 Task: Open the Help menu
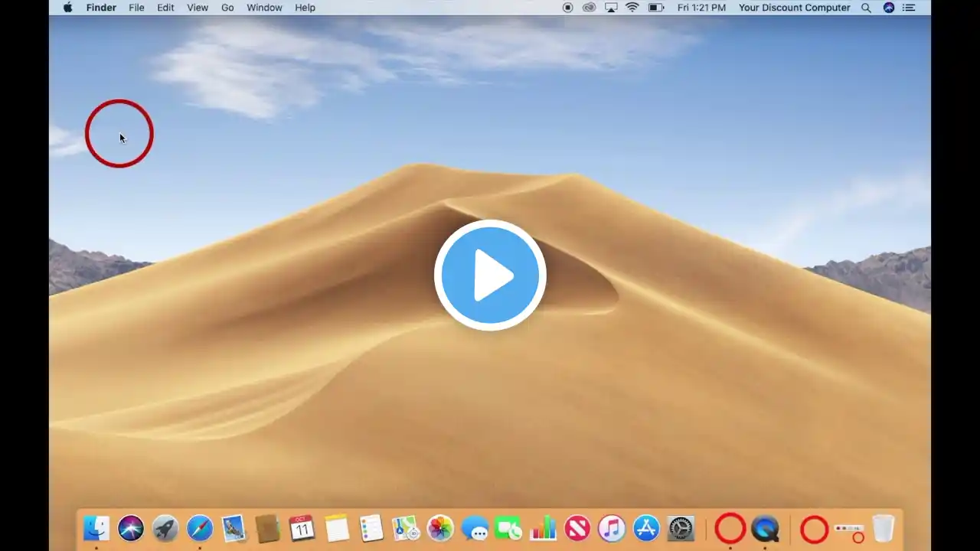tap(305, 8)
